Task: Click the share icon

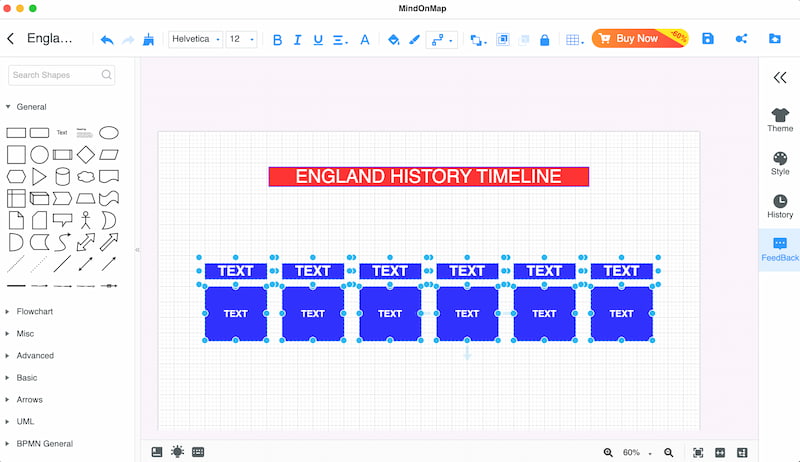Action: coord(741,39)
